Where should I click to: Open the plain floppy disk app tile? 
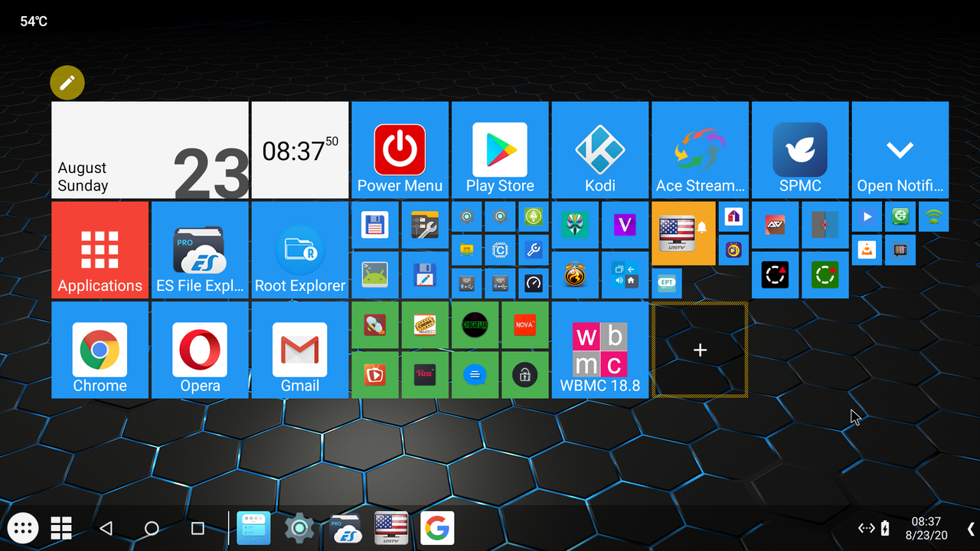click(375, 225)
